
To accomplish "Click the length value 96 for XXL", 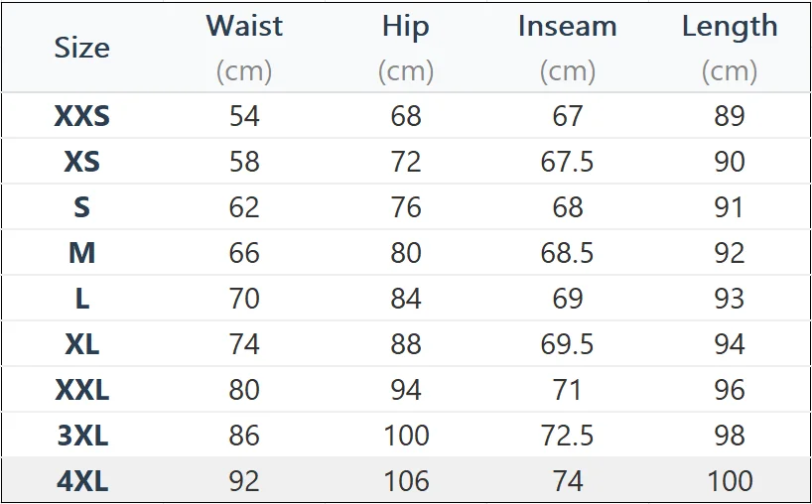I will [730, 390].
